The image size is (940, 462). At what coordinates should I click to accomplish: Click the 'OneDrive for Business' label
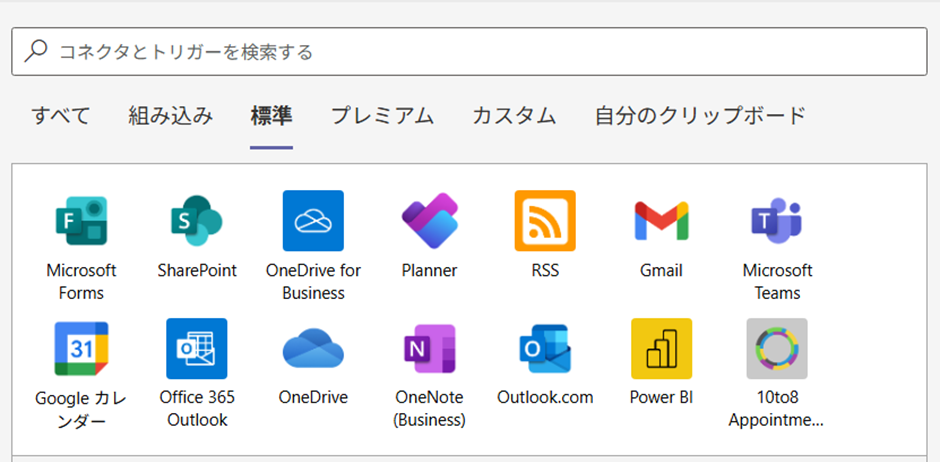click(x=313, y=282)
